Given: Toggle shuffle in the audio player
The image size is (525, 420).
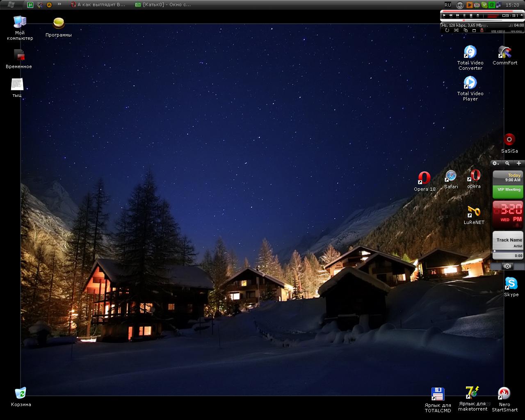Looking at the screenshot, I should [x=456, y=30].
